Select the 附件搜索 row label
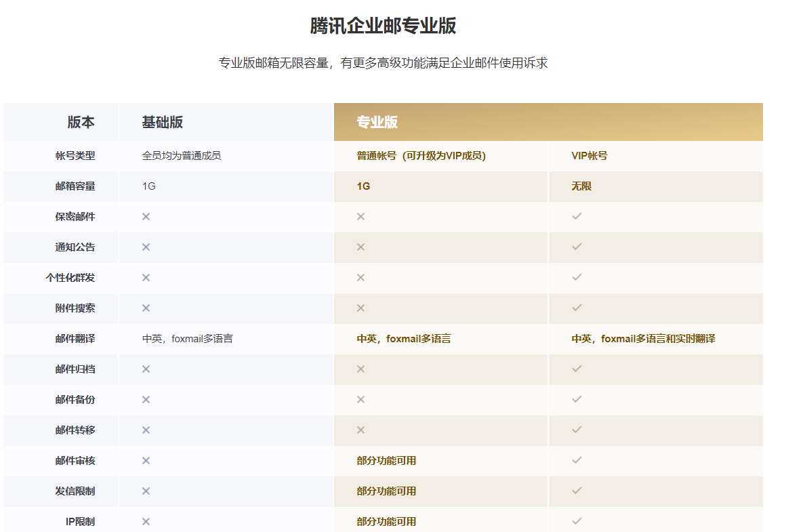 (75, 308)
